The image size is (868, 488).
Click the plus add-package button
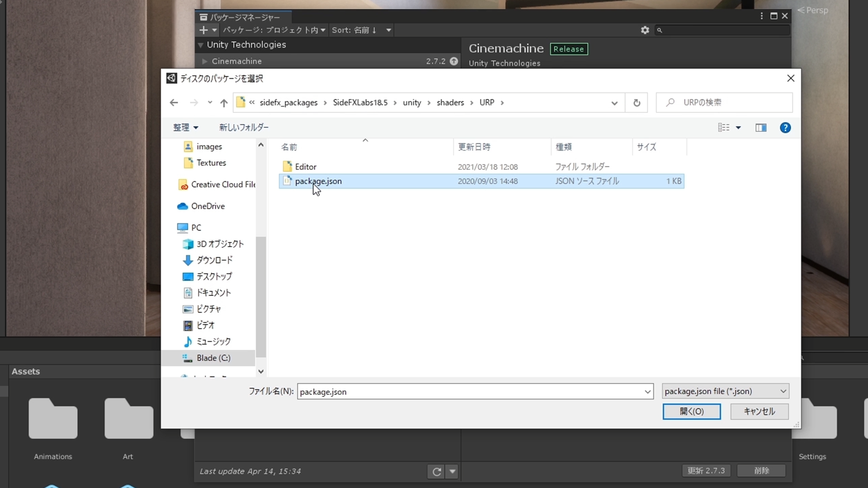point(203,30)
